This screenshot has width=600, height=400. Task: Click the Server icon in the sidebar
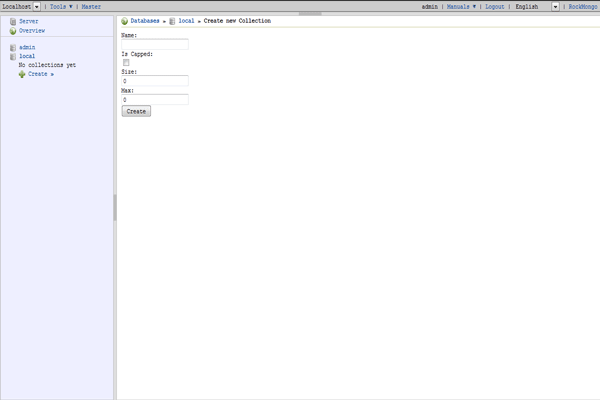tap(13, 21)
